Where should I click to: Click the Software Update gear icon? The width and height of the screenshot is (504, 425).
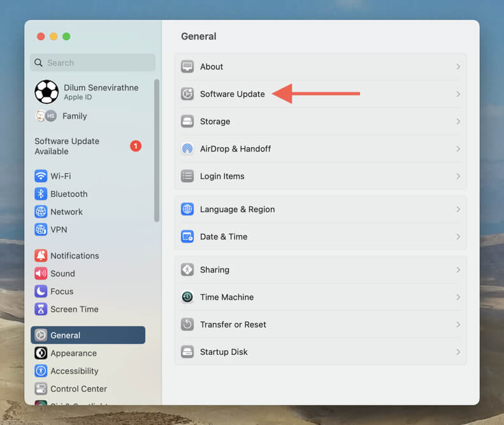[x=187, y=94]
